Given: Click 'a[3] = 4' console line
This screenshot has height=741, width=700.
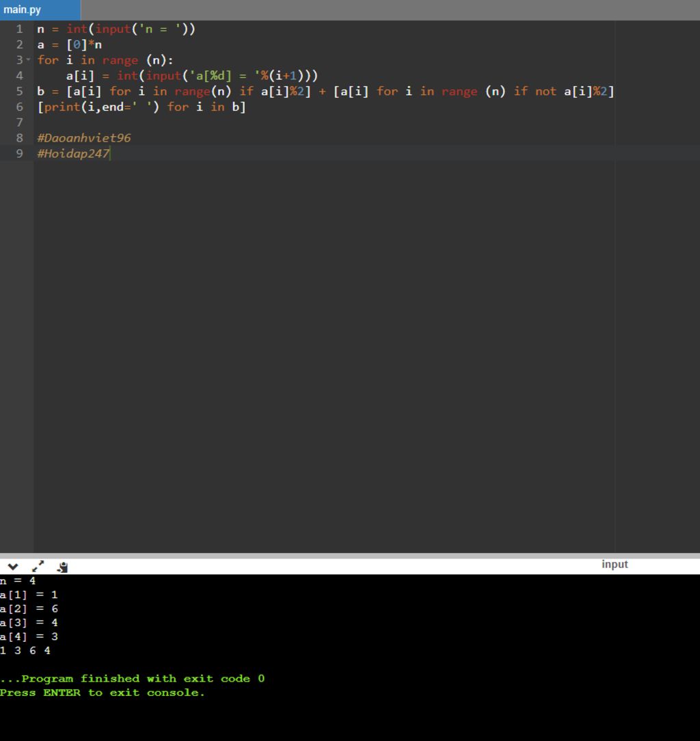Looking at the screenshot, I should (29, 622).
